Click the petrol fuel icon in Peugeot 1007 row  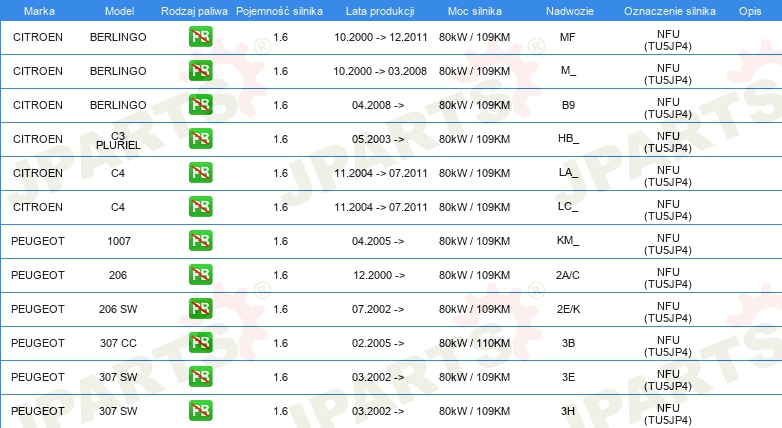[x=200, y=240]
